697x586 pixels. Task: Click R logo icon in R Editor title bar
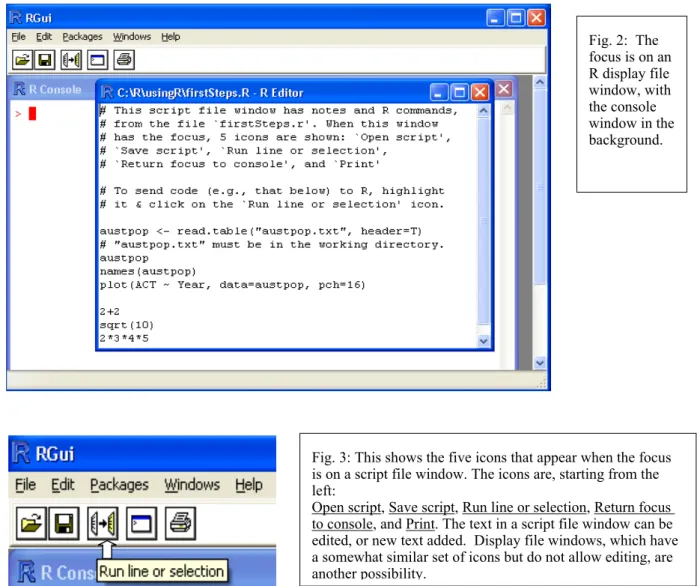coord(107,92)
